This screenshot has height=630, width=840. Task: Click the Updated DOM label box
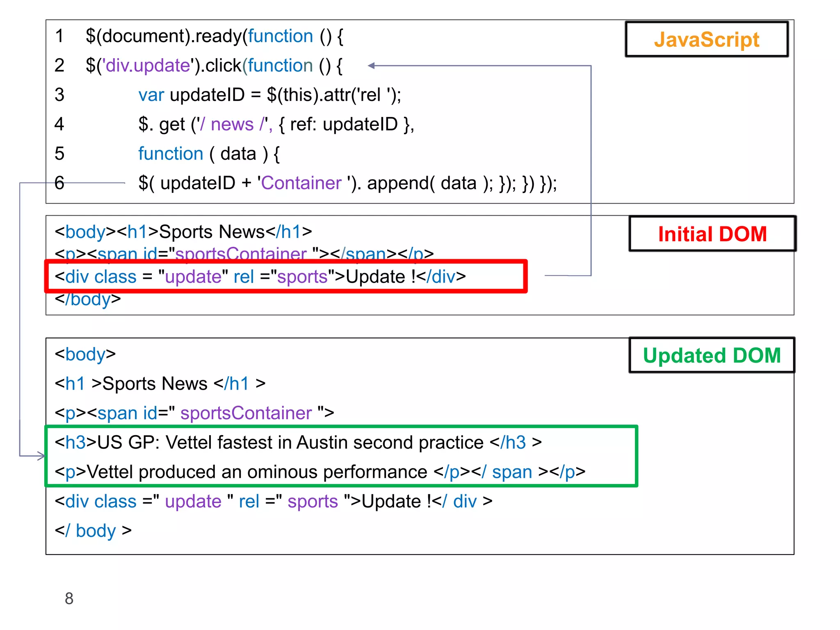pos(712,355)
